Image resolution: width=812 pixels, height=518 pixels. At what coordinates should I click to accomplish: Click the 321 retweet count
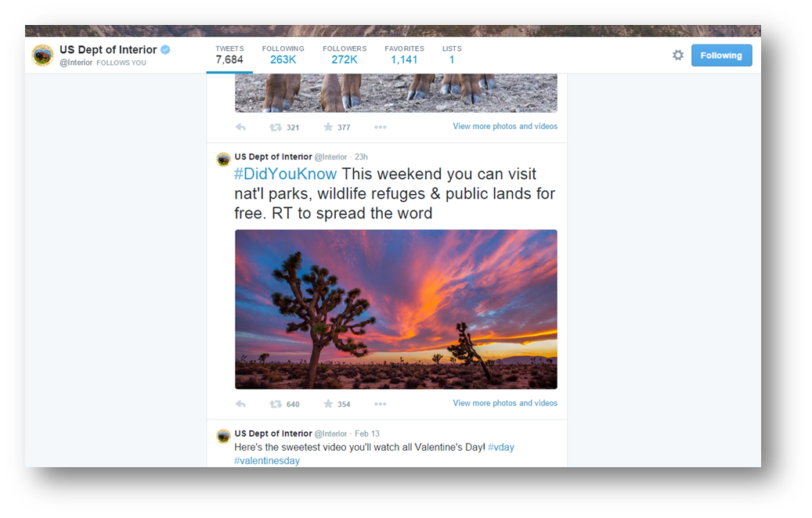point(293,128)
